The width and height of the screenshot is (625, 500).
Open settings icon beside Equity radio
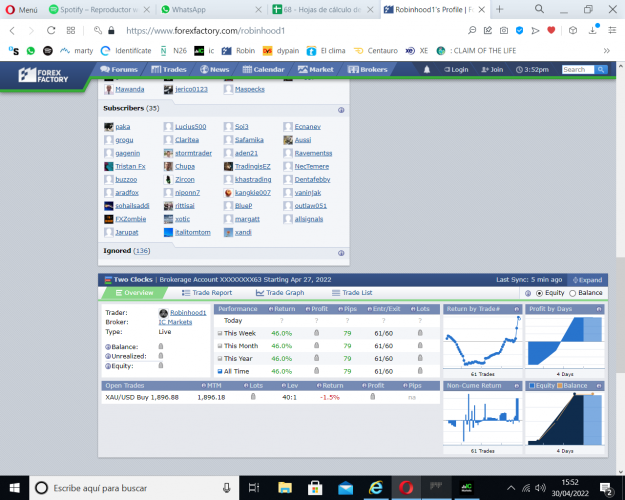[x=528, y=293]
